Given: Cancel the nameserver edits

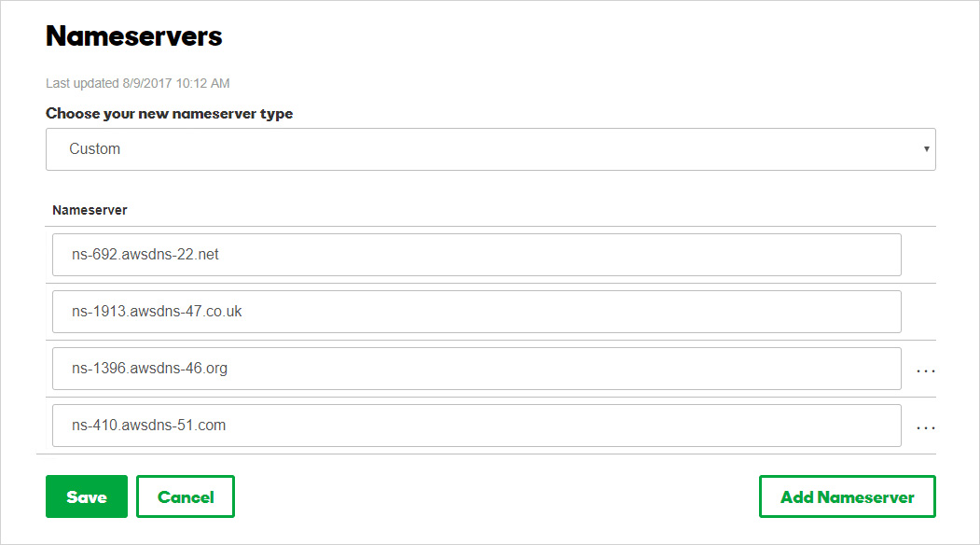Looking at the screenshot, I should [186, 496].
